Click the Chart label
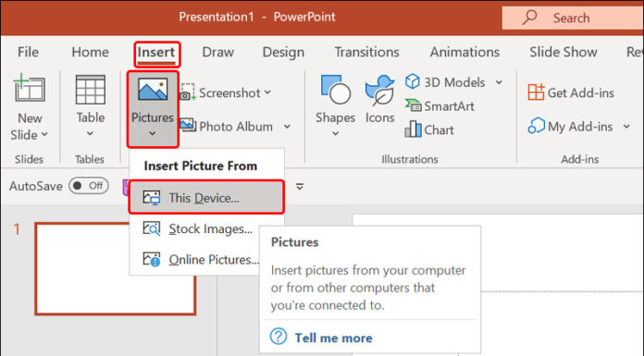The image size is (644, 356). 440,129
